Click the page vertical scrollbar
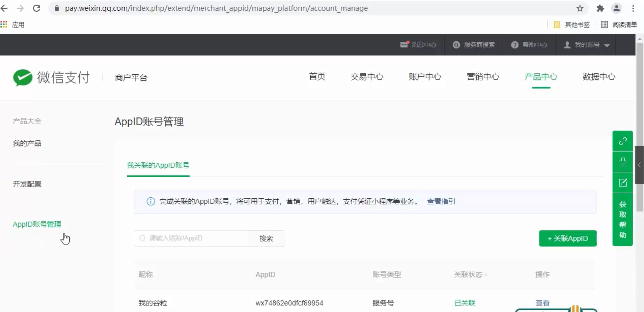This screenshot has width=644, height=312. click(x=640, y=127)
